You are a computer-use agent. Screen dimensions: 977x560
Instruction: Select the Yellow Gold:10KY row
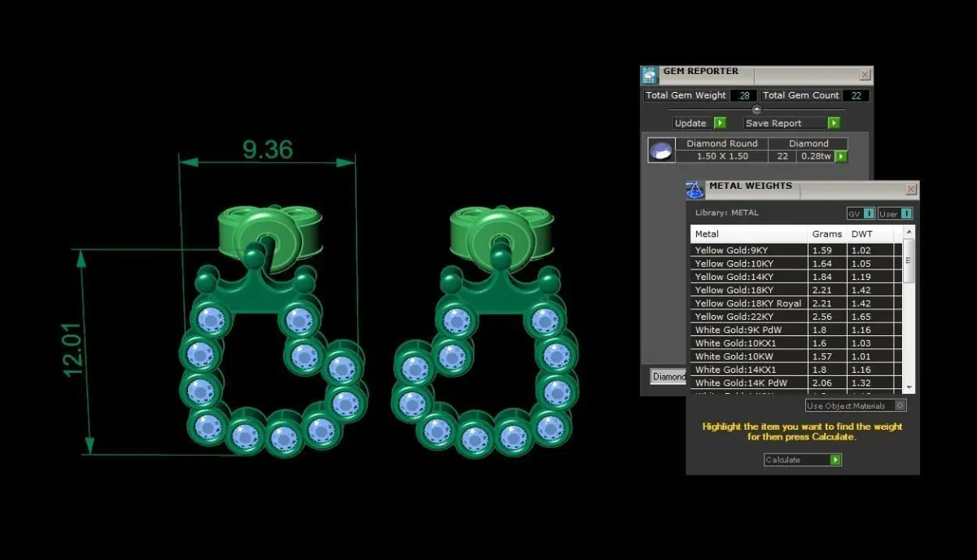pos(797,264)
